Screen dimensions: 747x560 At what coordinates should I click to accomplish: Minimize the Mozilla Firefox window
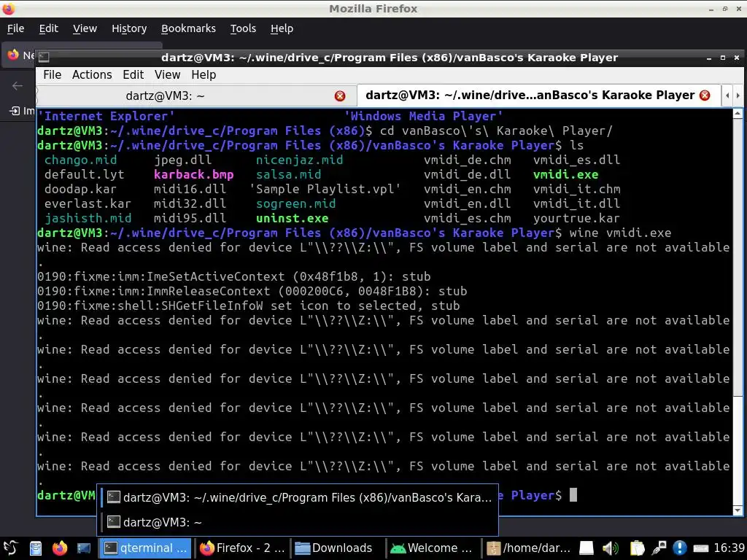[x=711, y=9]
